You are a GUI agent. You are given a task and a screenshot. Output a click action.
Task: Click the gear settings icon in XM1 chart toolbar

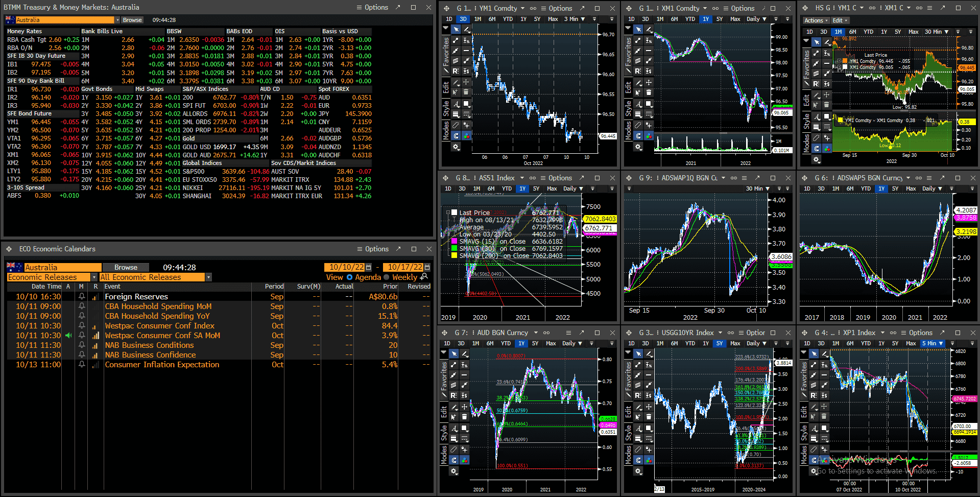(638, 147)
